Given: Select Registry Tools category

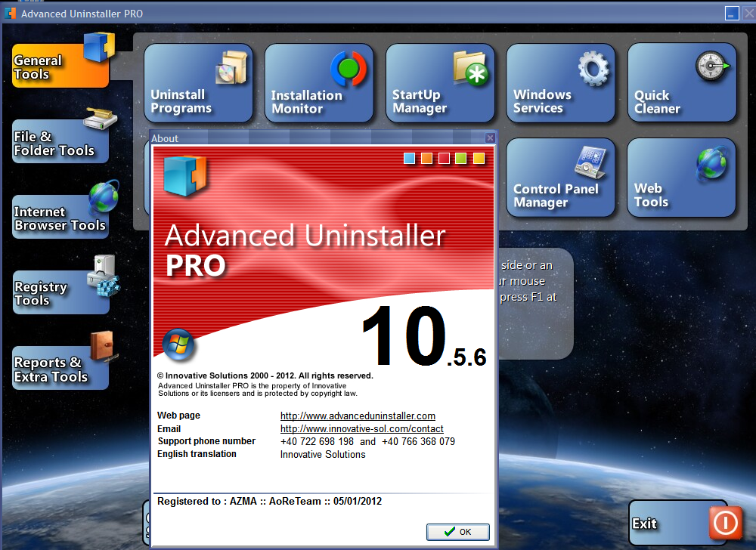Looking at the screenshot, I should (x=60, y=292).
